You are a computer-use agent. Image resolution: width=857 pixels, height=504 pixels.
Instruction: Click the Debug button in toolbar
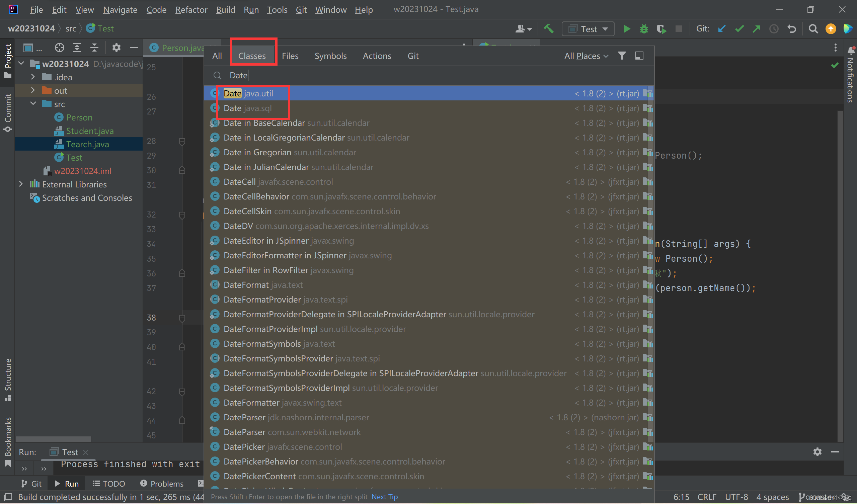[644, 29]
